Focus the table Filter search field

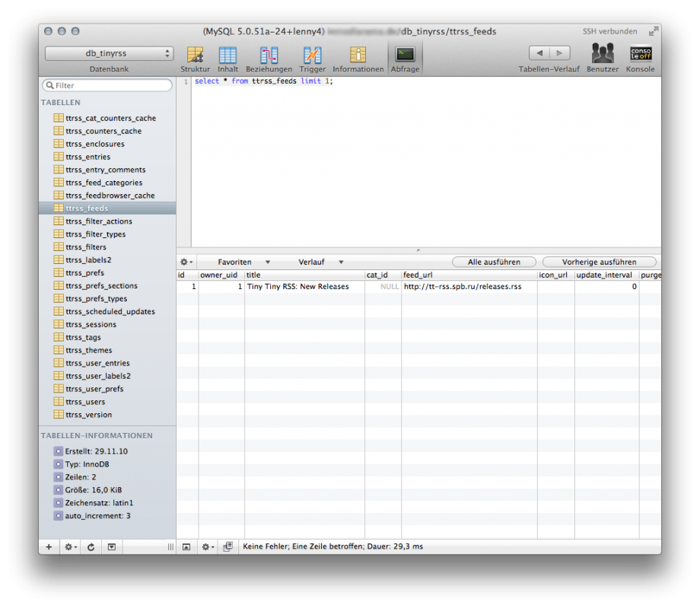[107, 85]
